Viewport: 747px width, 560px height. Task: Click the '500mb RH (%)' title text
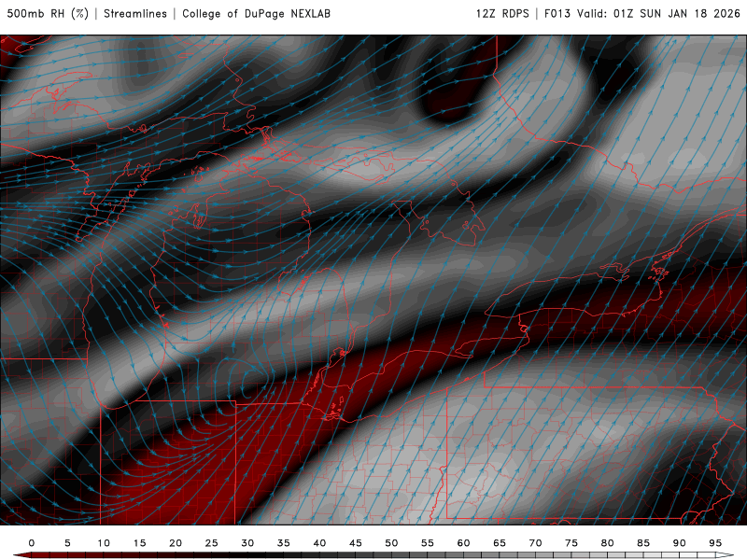click(48, 13)
